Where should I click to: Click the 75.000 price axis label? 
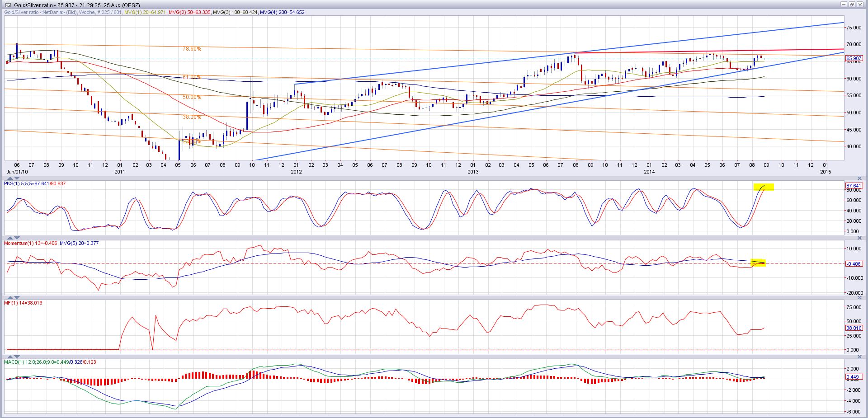pyautogui.click(x=854, y=28)
